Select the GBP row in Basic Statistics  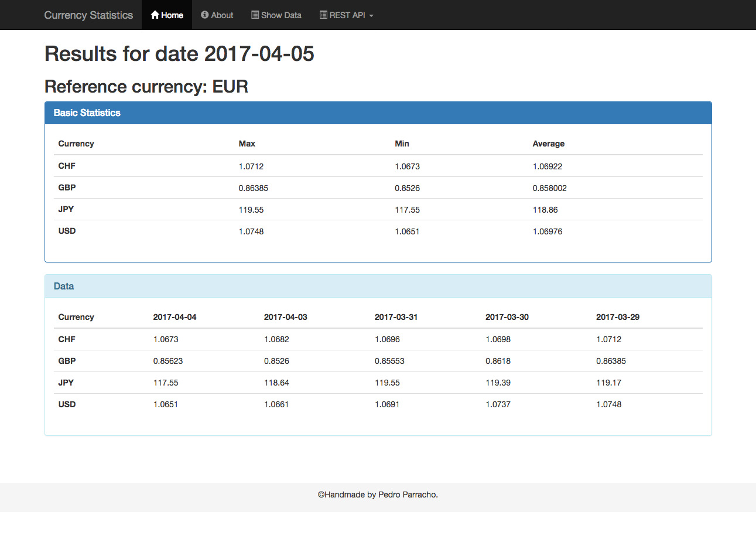[67, 188]
